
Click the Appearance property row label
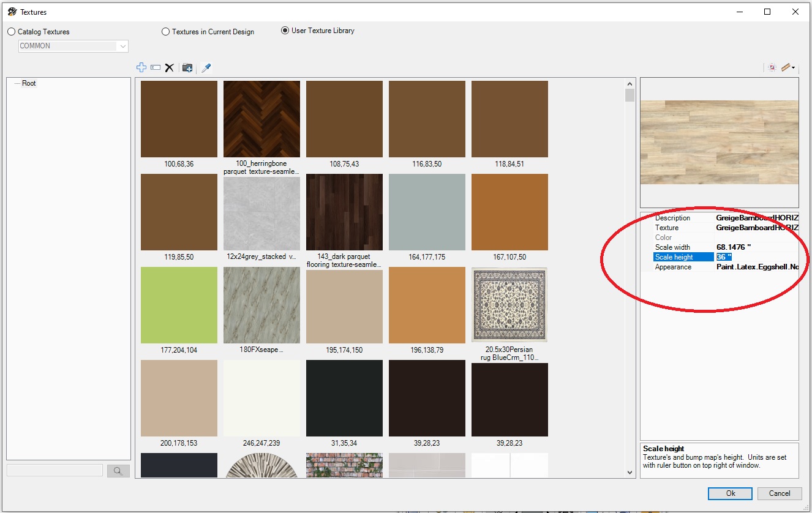click(673, 267)
